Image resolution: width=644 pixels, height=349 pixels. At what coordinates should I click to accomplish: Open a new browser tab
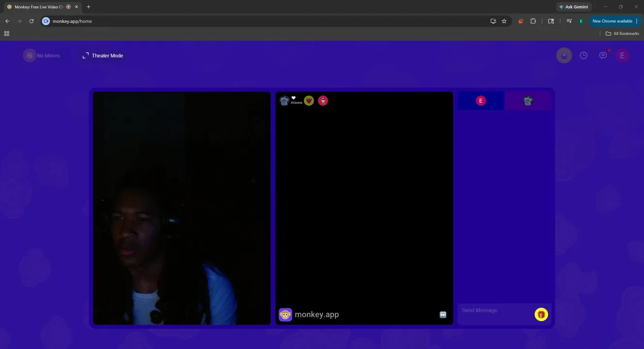coord(88,7)
